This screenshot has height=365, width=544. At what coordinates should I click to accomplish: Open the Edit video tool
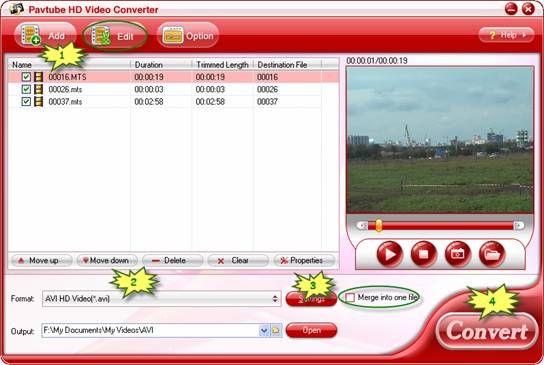[x=114, y=36]
